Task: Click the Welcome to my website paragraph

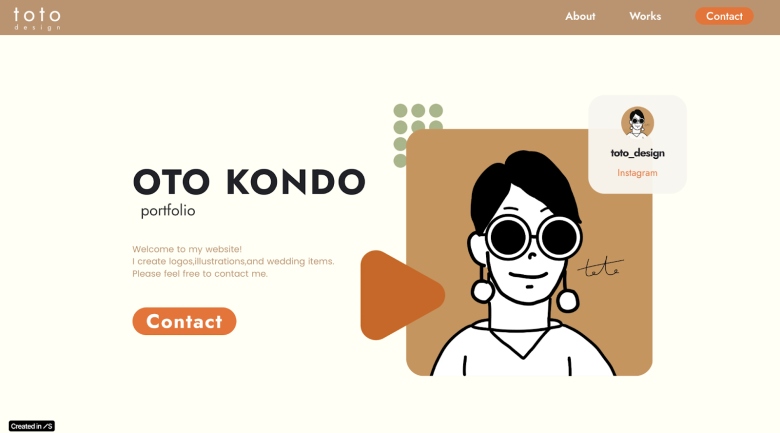Action: [233, 261]
